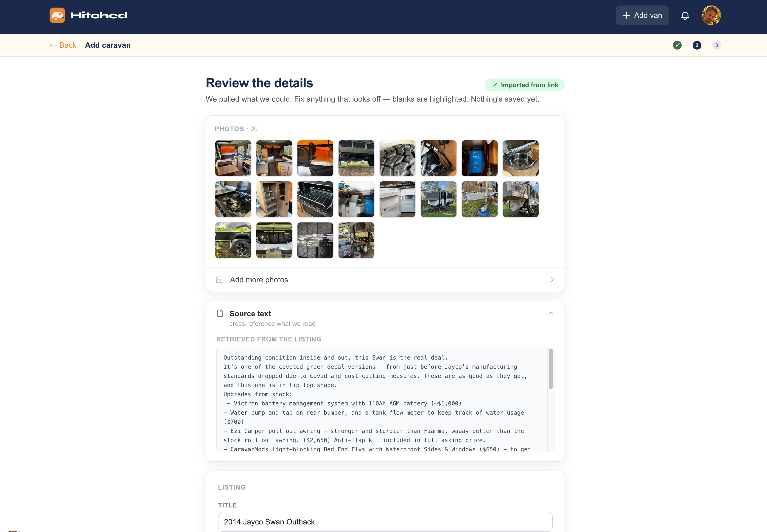Click the Add caravan page title
Viewport: 767px width, 532px height.
click(108, 45)
